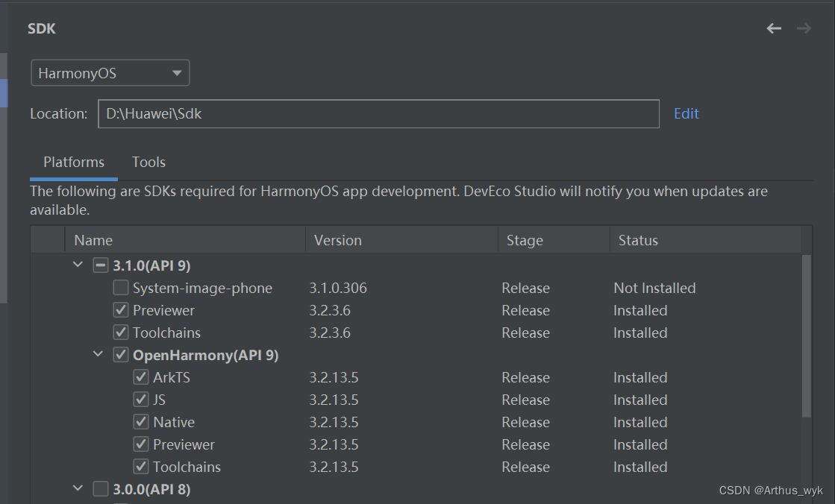Uncheck the Native component
Viewport: 835px width, 504px height.
point(141,422)
